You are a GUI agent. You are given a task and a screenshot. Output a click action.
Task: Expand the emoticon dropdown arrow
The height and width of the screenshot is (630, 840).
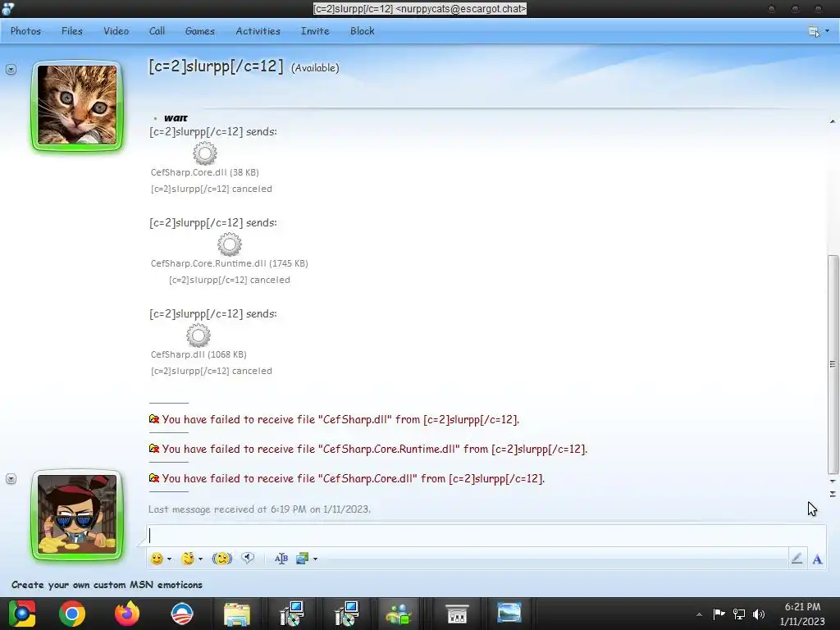(x=169, y=559)
